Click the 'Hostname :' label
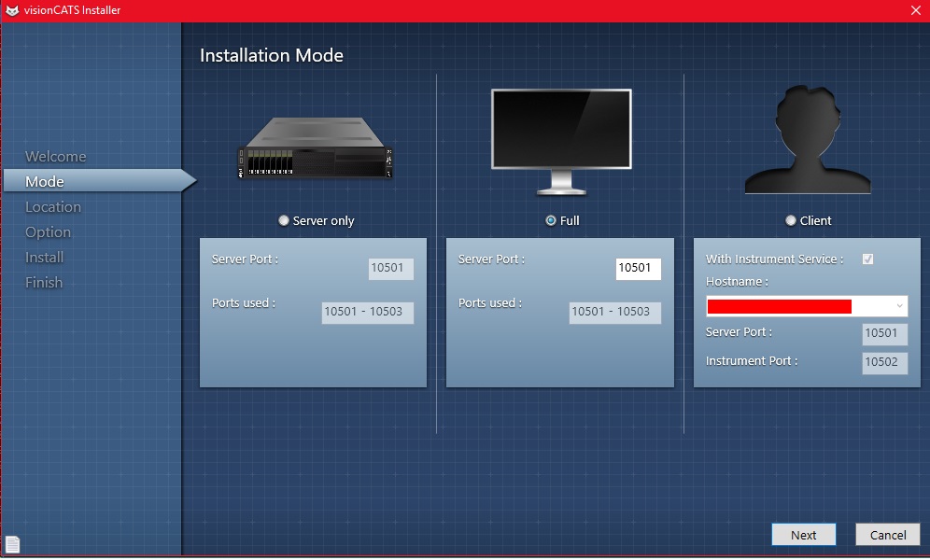 [x=737, y=282]
